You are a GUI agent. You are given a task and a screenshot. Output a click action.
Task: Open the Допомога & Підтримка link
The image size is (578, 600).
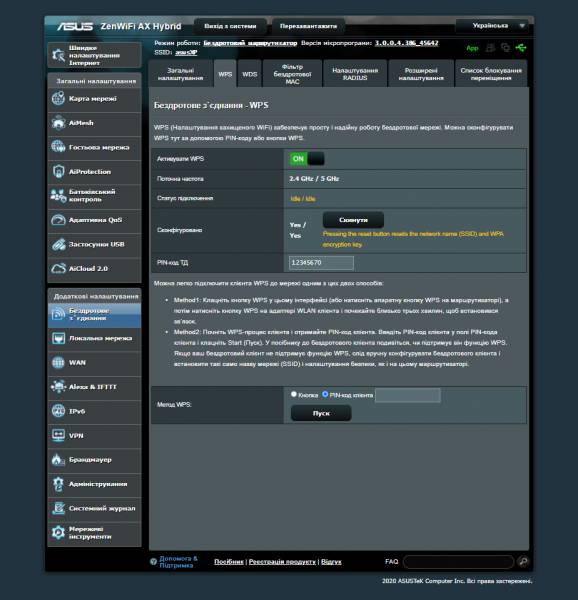[x=178, y=561]
